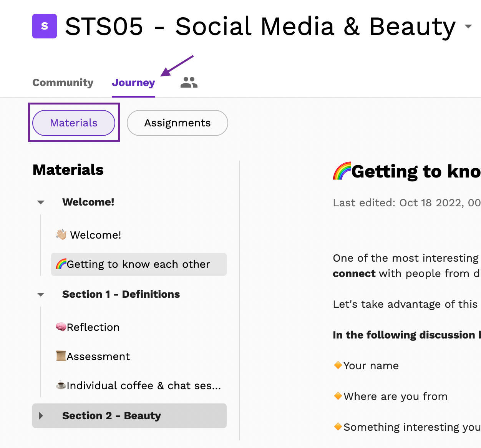
Task: Open the Reflection material
Action: (x=88, y=327)
